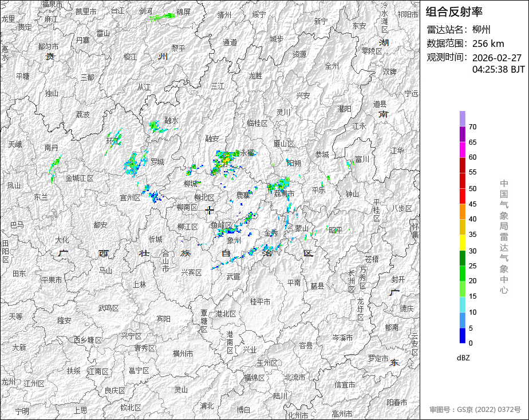Click the 龙胜 map label
Viewport: 529px width, 420px height.
[255, 76]
